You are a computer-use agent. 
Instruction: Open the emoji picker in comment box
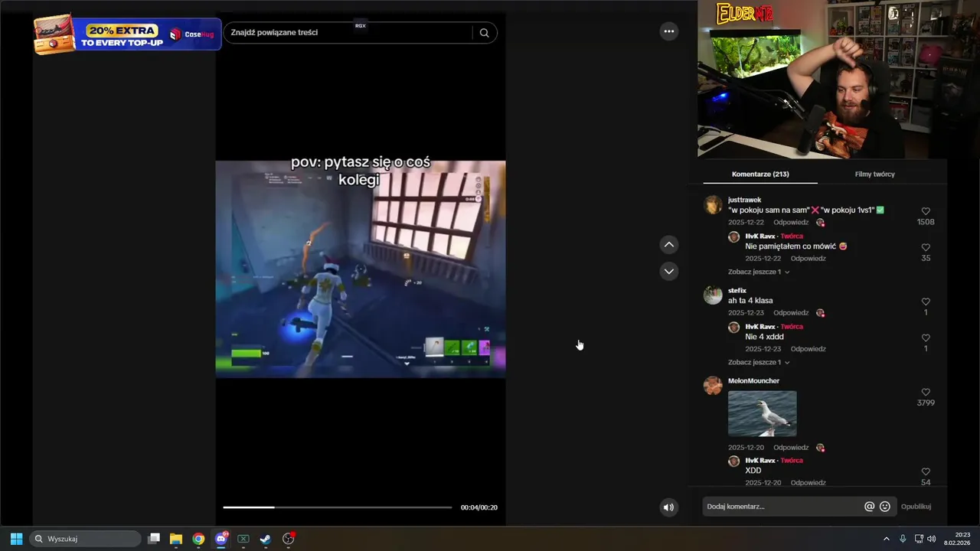pos(885,507)
